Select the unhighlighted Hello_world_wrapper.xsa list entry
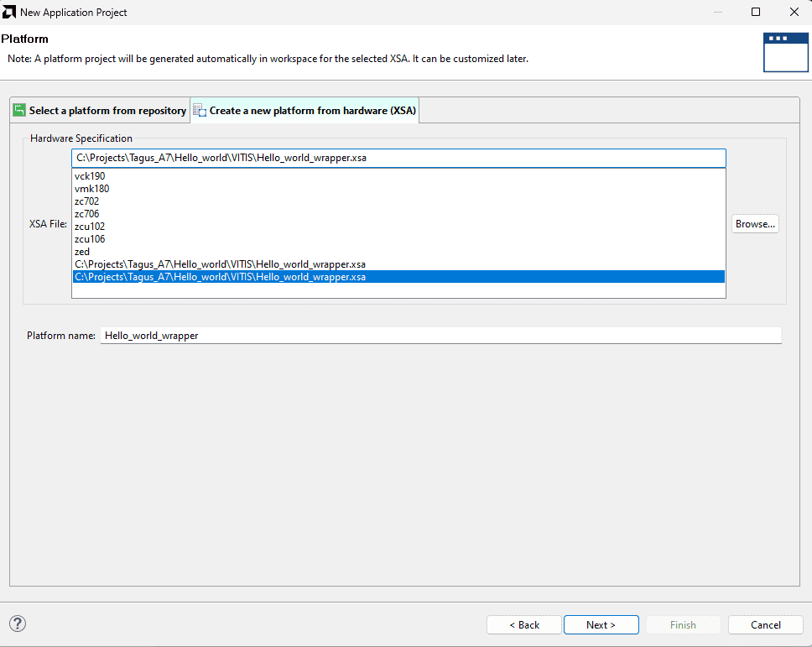812x647 pixels. [220, 264]
